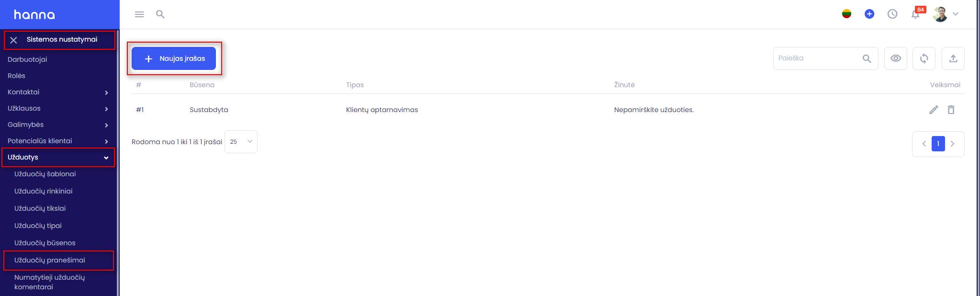Expand Galimybės submenu
Image resolution: width=980 pixels, height=296 pixels.
coord(57,125)
